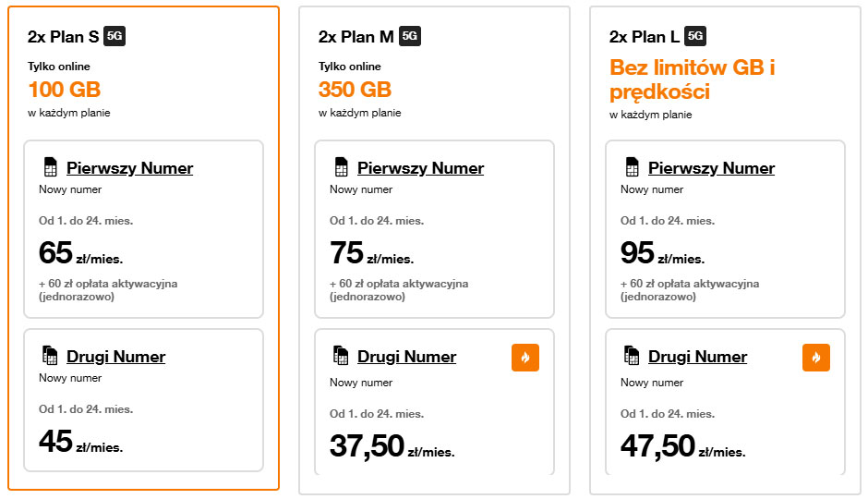Click the SIM icon beside Plan L Pierwszy Numer
The width and height of the screenshot is (868, 499).
[x=632, y=168]
